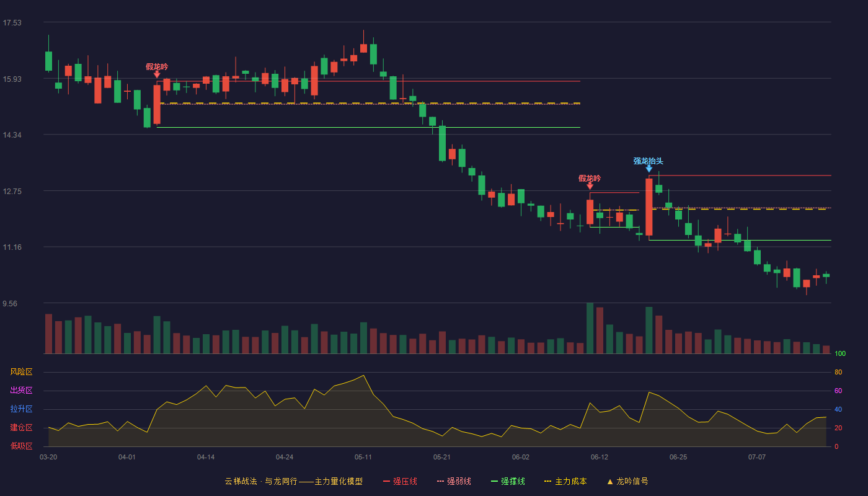
Task: Toggle the 强弱线 legend series
Action: (x=454, y=481)
